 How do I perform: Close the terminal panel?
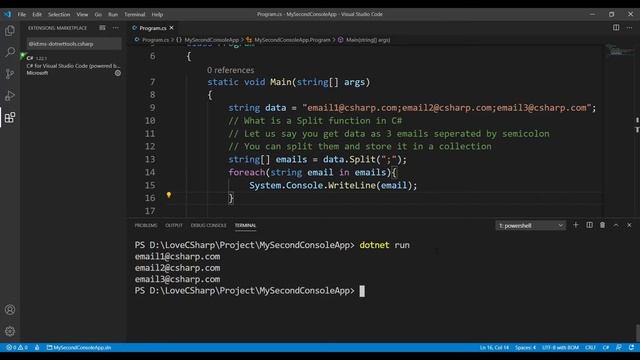[x=629, y=225]
